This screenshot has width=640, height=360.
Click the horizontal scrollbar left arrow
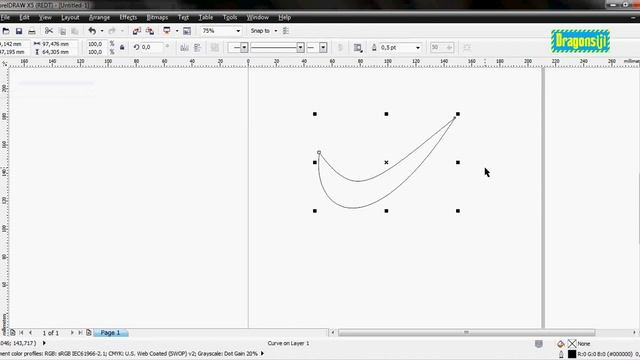click(x=333, y=333)
